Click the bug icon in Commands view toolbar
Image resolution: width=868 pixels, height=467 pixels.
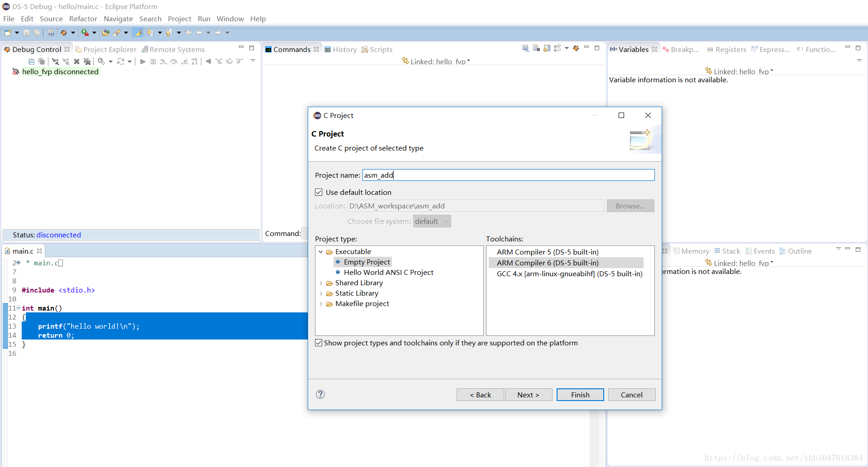click(x=576, y=48)
